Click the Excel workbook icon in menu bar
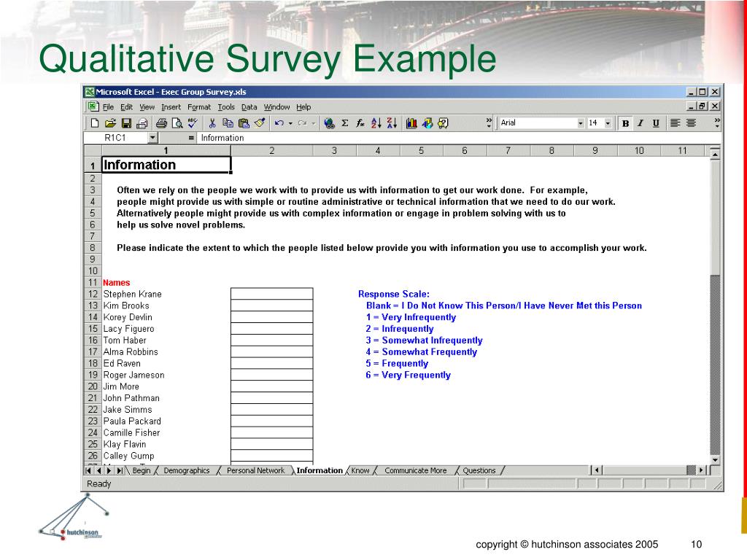The width and height of the screenshot is (747, 560). point(93,106)
